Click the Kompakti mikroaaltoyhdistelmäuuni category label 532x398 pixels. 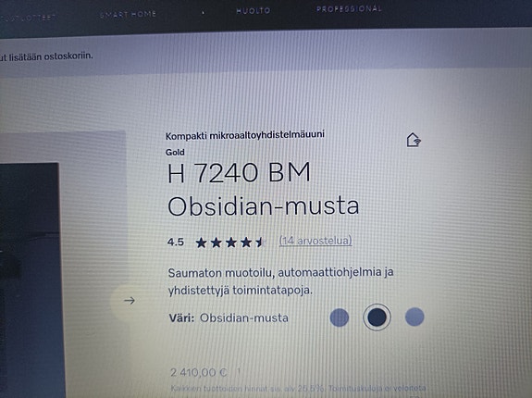(x=245, y=135)
